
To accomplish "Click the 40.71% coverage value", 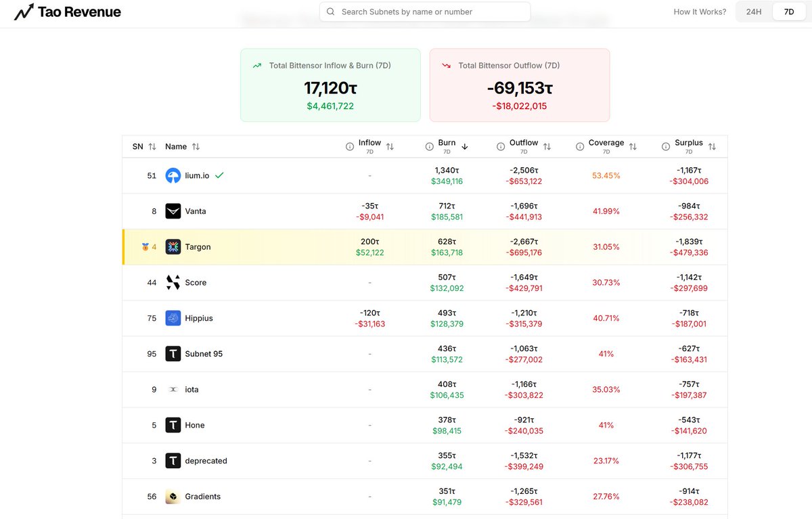I will (606, 318).
